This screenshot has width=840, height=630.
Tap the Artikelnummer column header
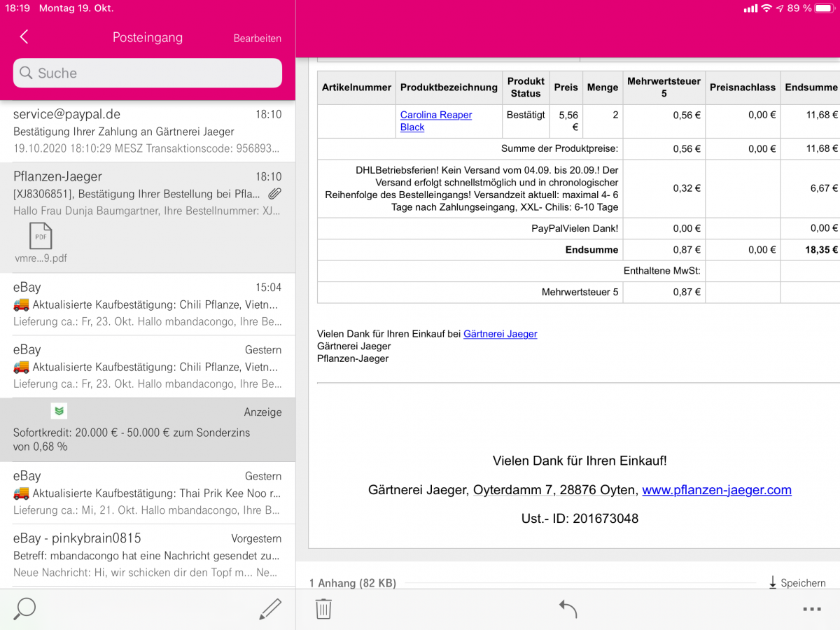tap(356, 87)
